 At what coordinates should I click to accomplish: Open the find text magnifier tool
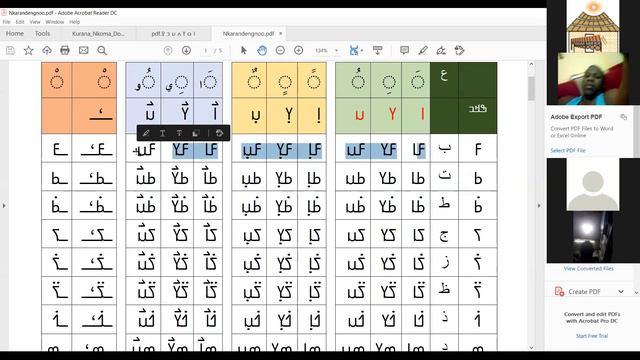click(x=102, y=51)
